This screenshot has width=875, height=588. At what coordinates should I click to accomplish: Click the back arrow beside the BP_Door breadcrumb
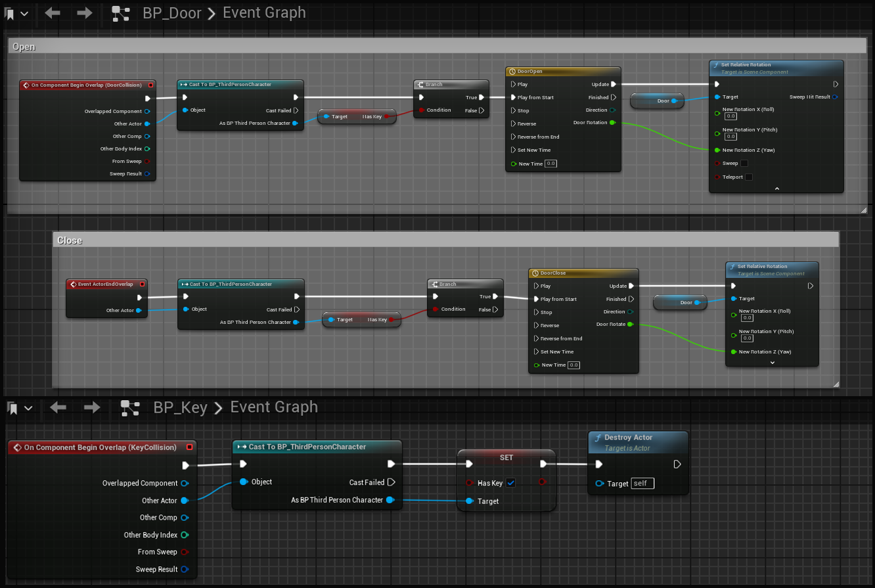click(52, 13)
